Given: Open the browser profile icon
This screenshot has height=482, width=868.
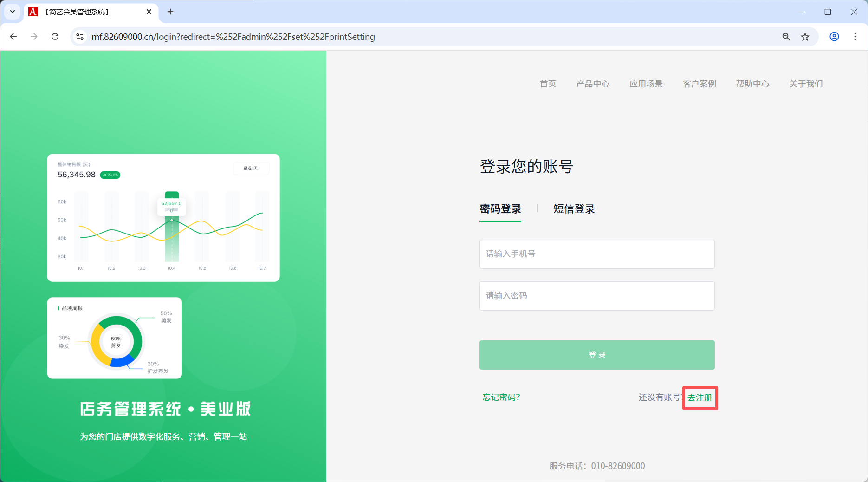Looking at the screenshot, I should point(834,37).
